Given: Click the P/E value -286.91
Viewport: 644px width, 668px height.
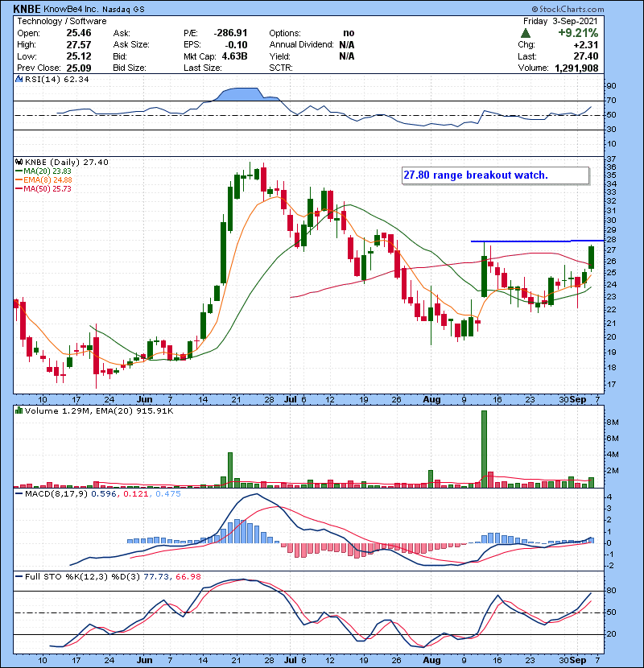Looking at the screenshot, I should tap(230, 33).
